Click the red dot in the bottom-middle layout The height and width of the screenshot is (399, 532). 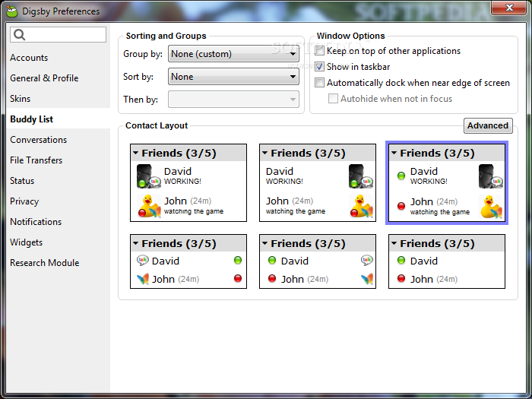click(x=272, y=278)
